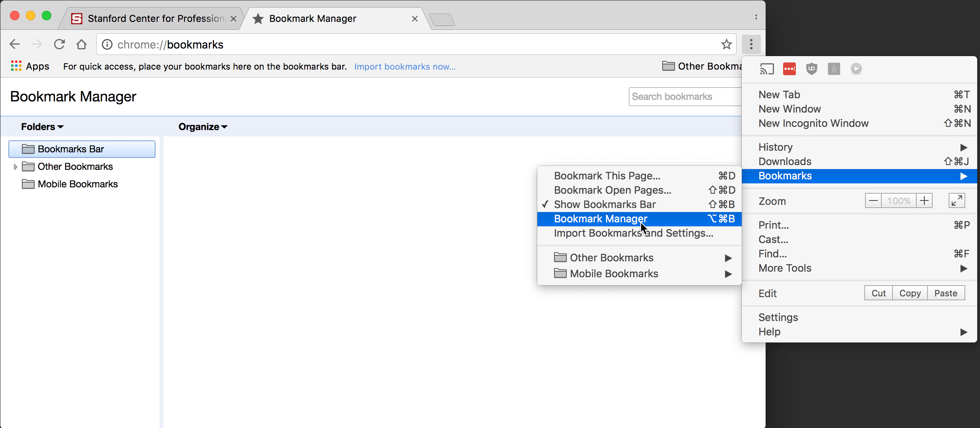Click the home icon in the toolbar

tap(82, 44)
